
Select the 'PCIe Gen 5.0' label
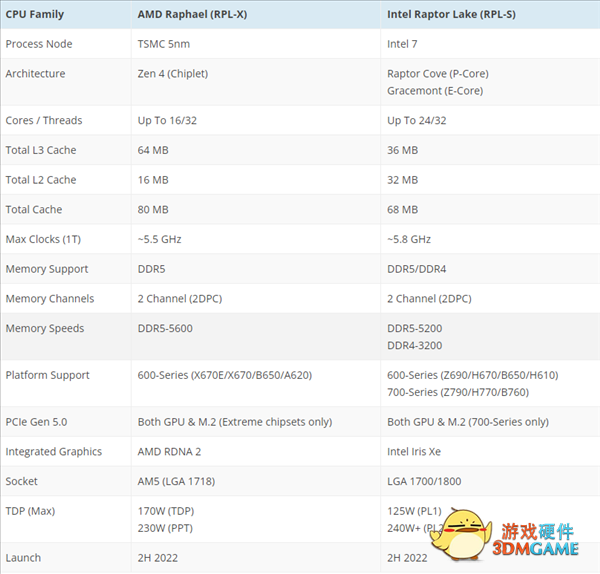36,422
